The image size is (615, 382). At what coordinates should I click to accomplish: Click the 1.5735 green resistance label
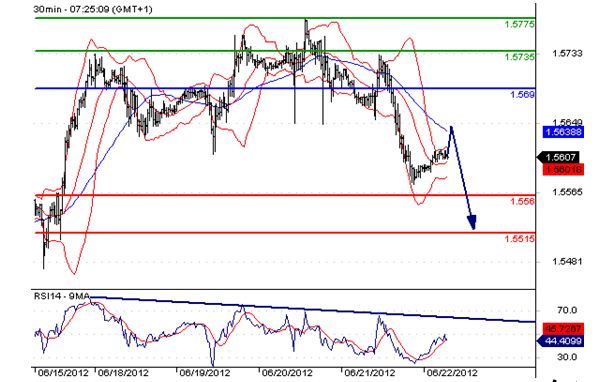click(x=519, y=57)
